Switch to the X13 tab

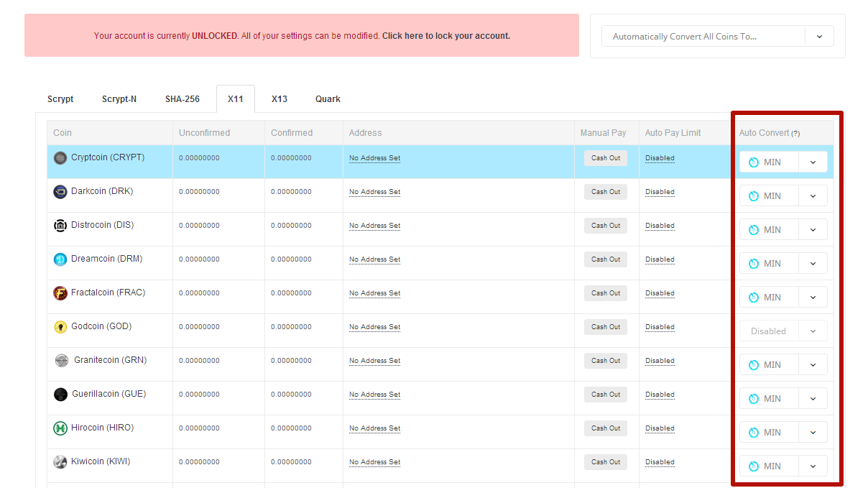pos(280,99)
